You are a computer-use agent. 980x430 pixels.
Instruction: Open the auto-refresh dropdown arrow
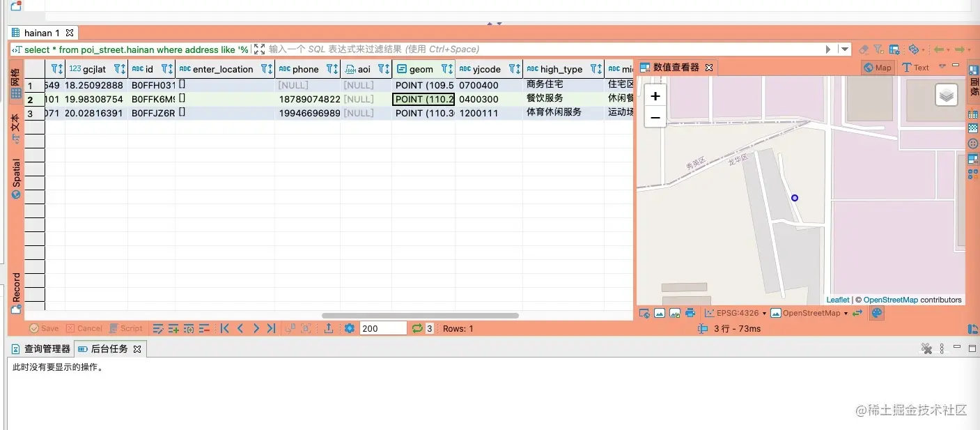click(x=924, y=50)
